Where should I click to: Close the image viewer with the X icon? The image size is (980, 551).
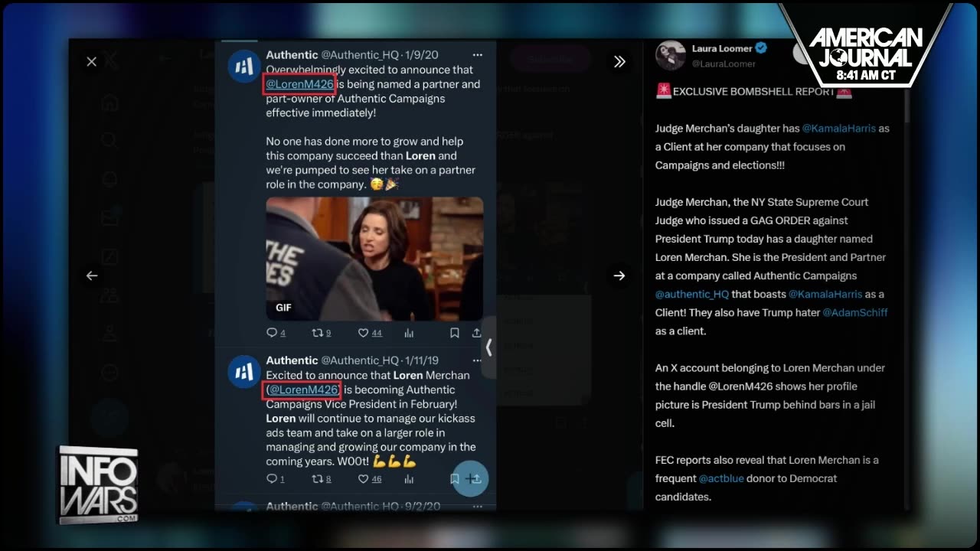pos(92,62)
